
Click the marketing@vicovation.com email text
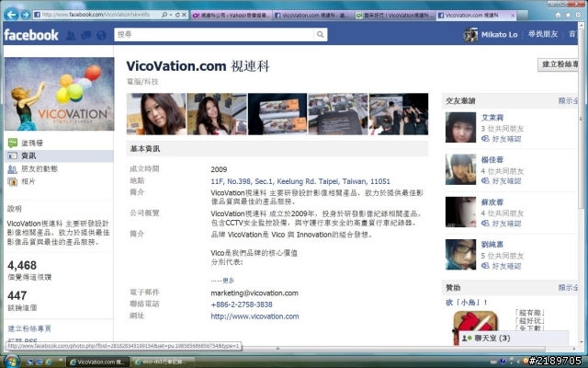click(254, 293)
